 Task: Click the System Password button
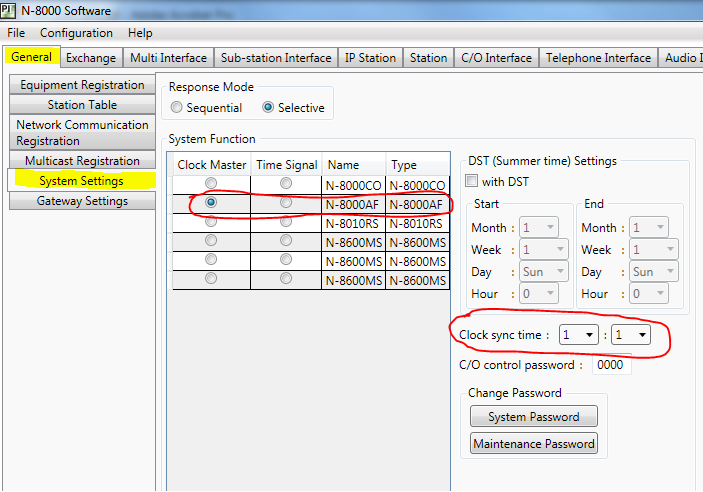click(534, 416)
